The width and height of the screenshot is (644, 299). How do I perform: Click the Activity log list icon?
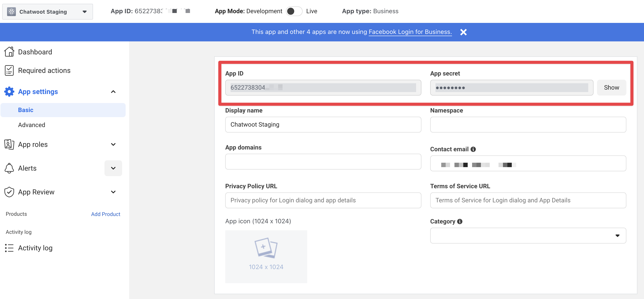point(9,248)
